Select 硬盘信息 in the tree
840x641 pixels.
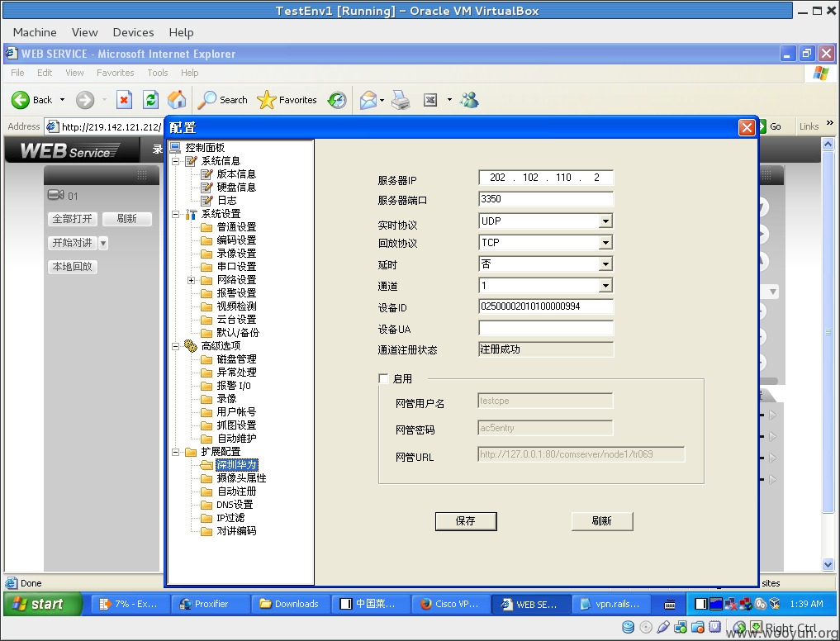(236, 187)
